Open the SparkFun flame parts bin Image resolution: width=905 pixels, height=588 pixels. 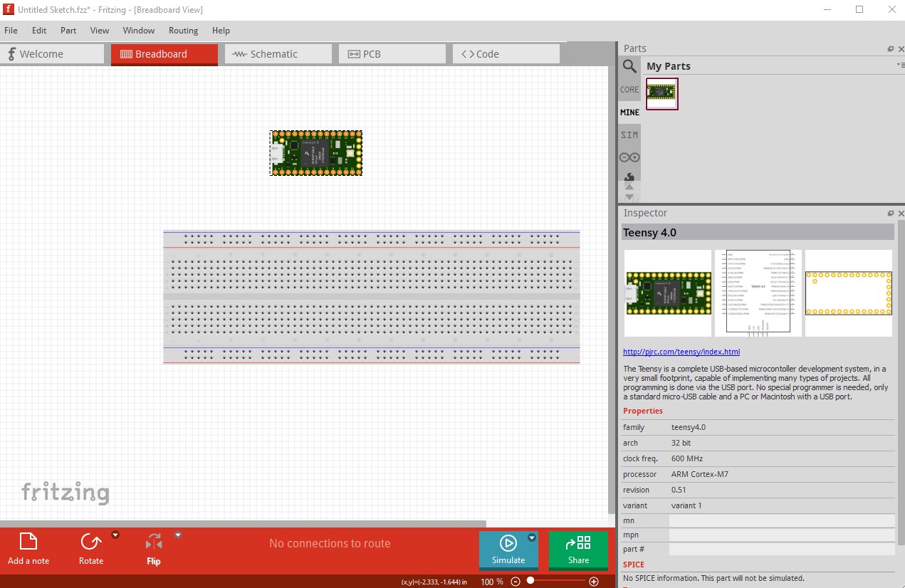(629, 176)
